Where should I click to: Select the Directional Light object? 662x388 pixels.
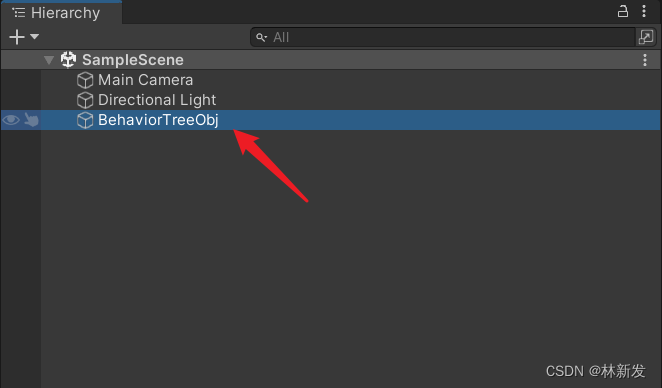[x=157, y=100]
